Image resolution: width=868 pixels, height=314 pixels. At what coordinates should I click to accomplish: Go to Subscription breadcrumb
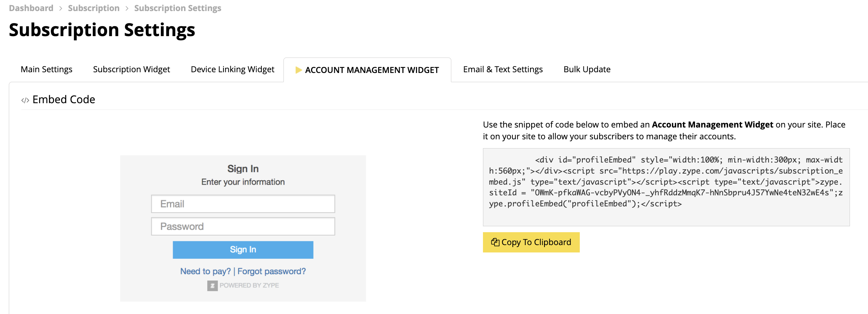(93, 8)
